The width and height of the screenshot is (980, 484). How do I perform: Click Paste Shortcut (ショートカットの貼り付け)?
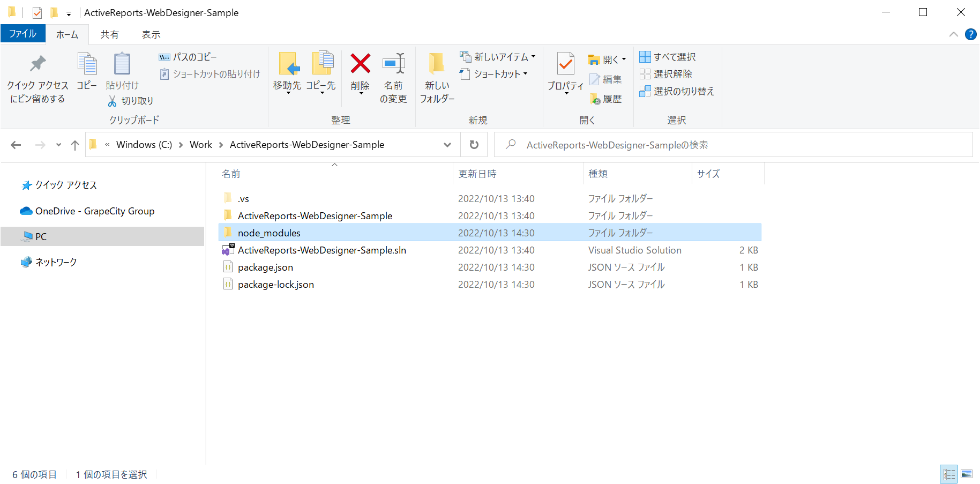point(210,74)
